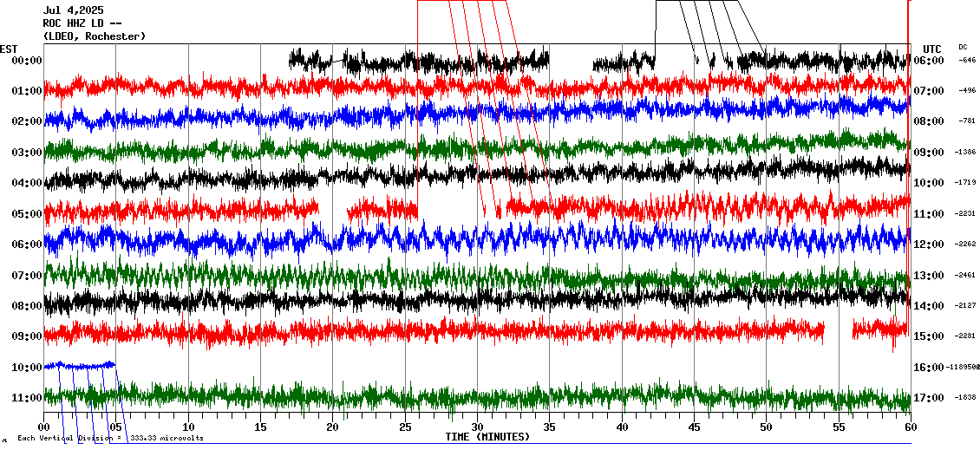Click the vertical division 333.33 microvolts note
The height and width of the screenshot is (450, 980).
110,438
